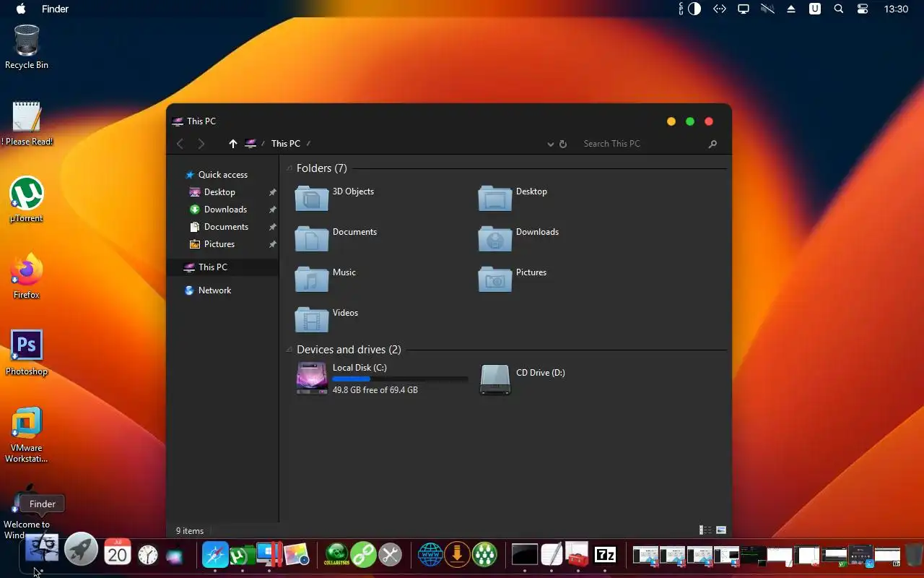Open the Safari compass icon in the dock
The image size is (924, 578).
(x=215, y=555)
